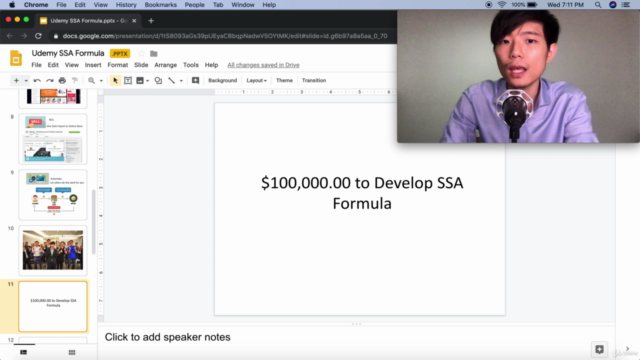Viewport: 640px width, 360px height.
Task: Click the insert image icon
Action: click(x=140, y=80)
